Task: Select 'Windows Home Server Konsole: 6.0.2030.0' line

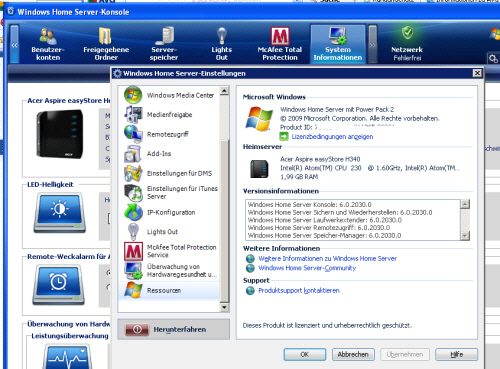Action: coord(310,205)
